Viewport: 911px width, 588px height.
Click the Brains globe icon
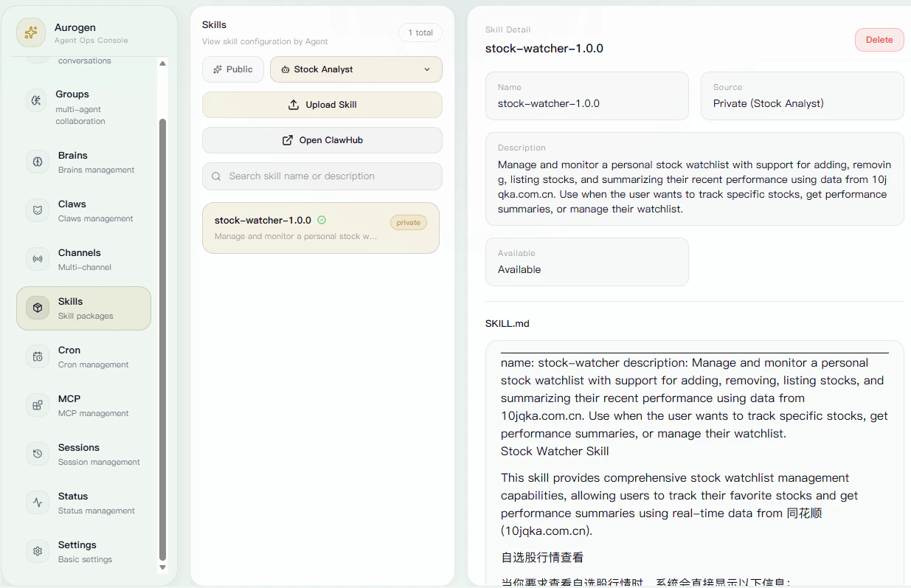[38, 162]
